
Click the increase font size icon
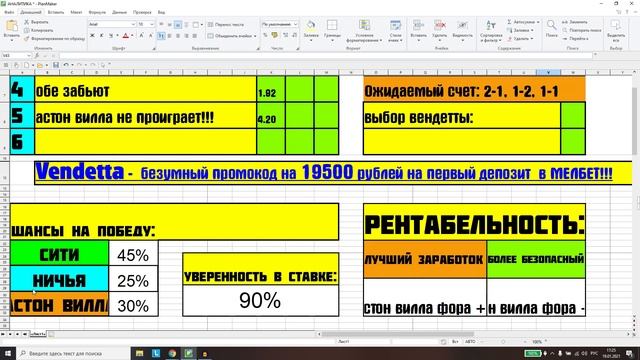point(142,36)
